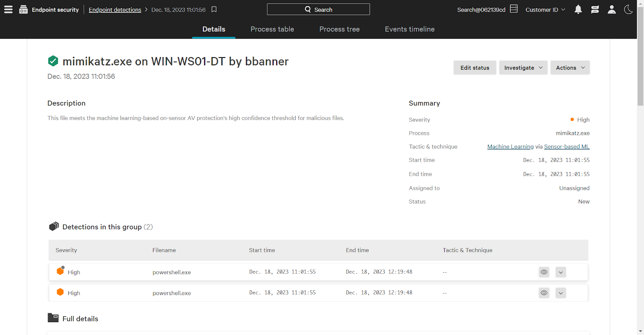Viewport: 644px width, 335px height.
Task: Click the scrollbar up arrow
Action: (x=640, y=3)
